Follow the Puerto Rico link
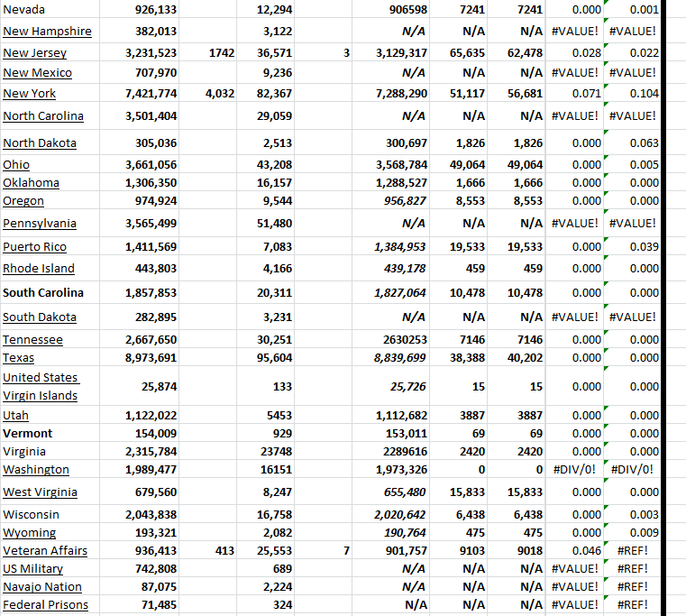Screen dimensions: 686x616 pyautogui.click(x=34, y=247)
